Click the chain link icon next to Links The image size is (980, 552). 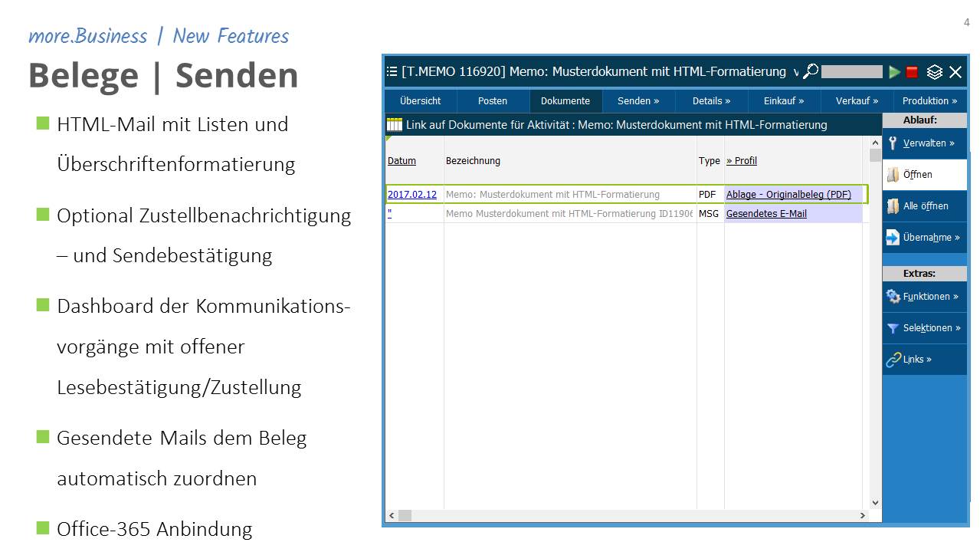pyautogui.click(x=893, y=360)
